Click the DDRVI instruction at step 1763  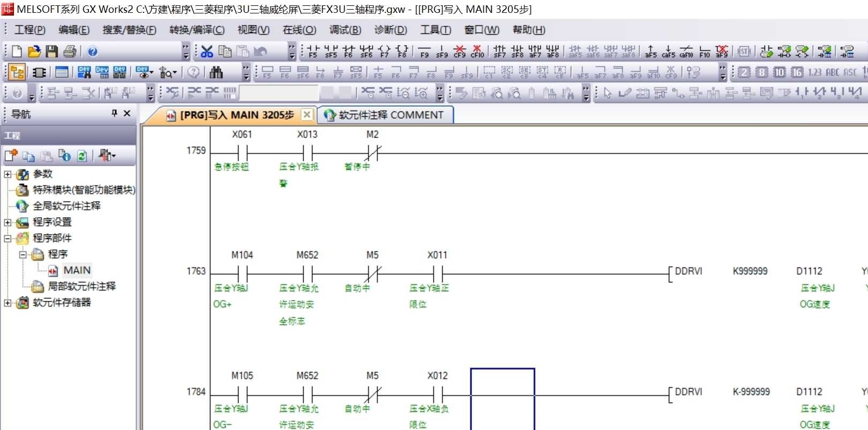pos(688,271)
